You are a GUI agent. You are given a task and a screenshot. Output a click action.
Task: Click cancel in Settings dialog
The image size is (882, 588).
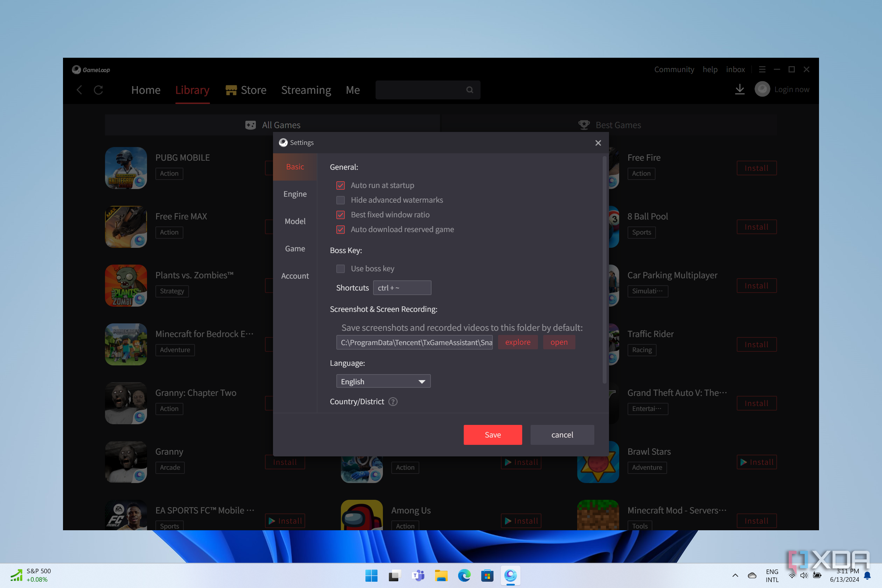[x=562, y=435]
